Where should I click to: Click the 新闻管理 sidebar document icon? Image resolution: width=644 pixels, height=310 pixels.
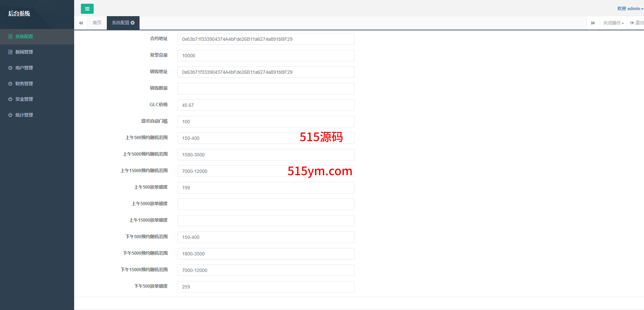click(x=10, y=52)
